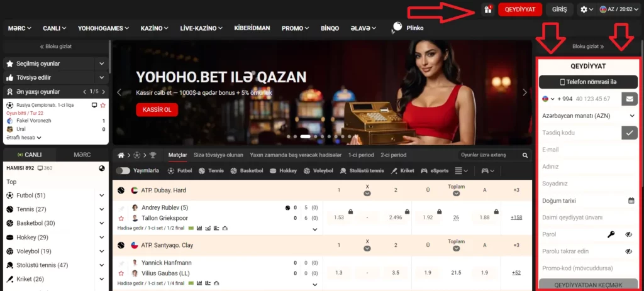Click the GİRİŞ login button
Viewport: 644px width, 291px height.
pyautogui.click(x=559, y=9)
